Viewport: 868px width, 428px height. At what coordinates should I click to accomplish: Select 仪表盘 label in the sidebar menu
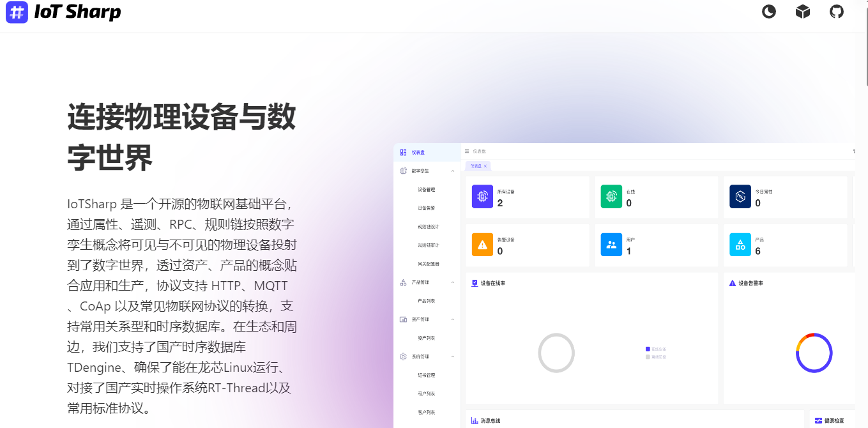pyautogui.click(x=418, y=152)
